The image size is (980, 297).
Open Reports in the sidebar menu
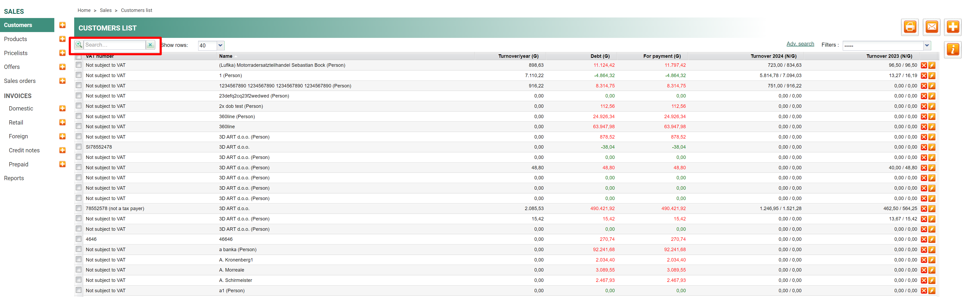(14, 178)
